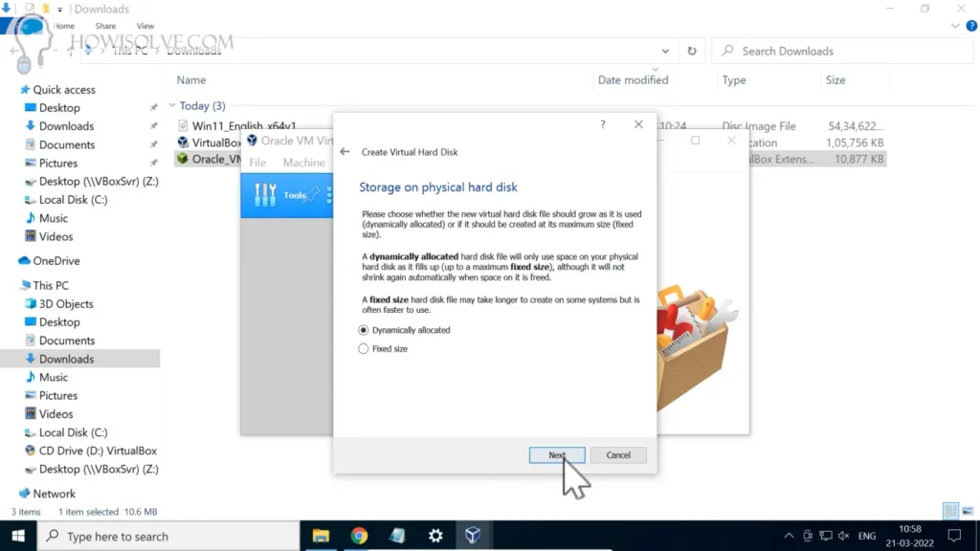Click the Tools icon in VirtualBox Manager
This screenshot has width=980, height=551.
point(266,195)
